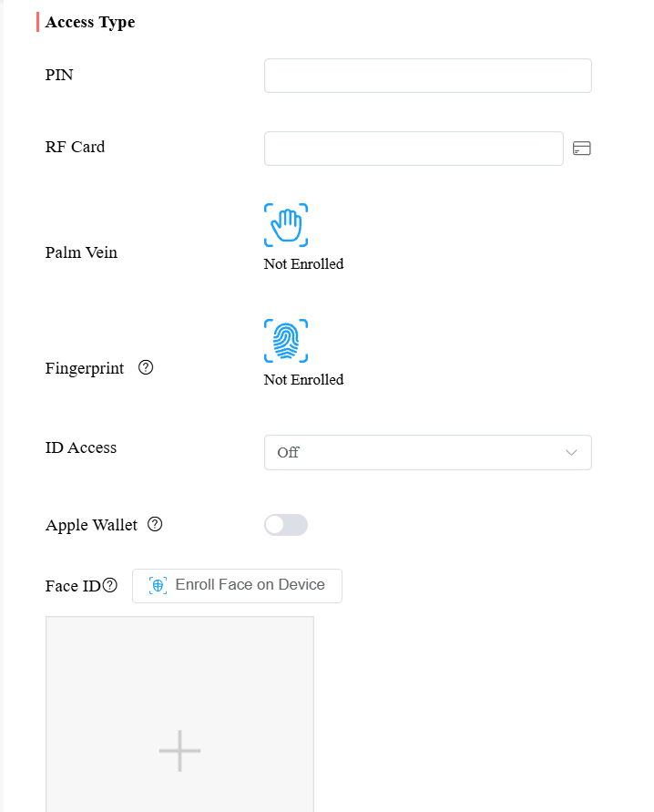Focus the PIN input field

(x=428, y=76)
